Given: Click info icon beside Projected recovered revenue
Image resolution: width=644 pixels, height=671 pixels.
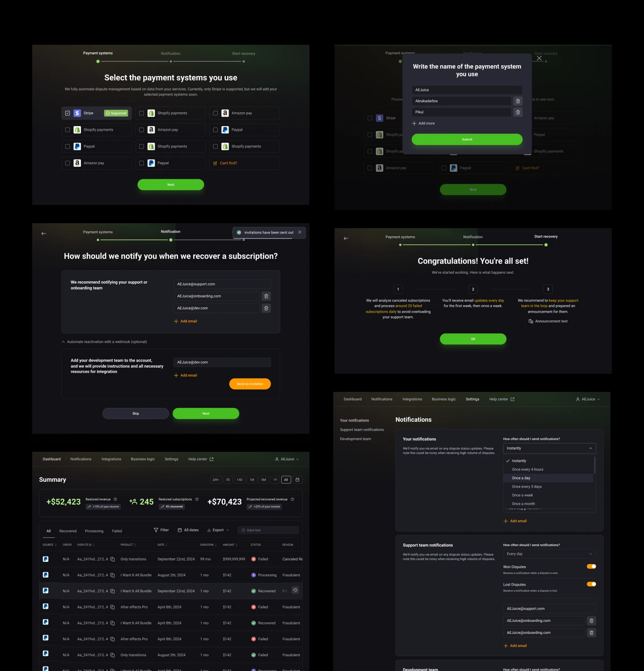Looking at the screenshot, I should [292, 499].
